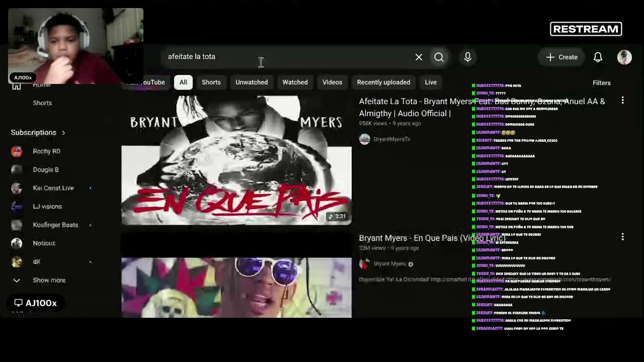Open the Kai Cenat Live subscription
The height and width of the screenshot is (362, 644).
pos(53,188)
